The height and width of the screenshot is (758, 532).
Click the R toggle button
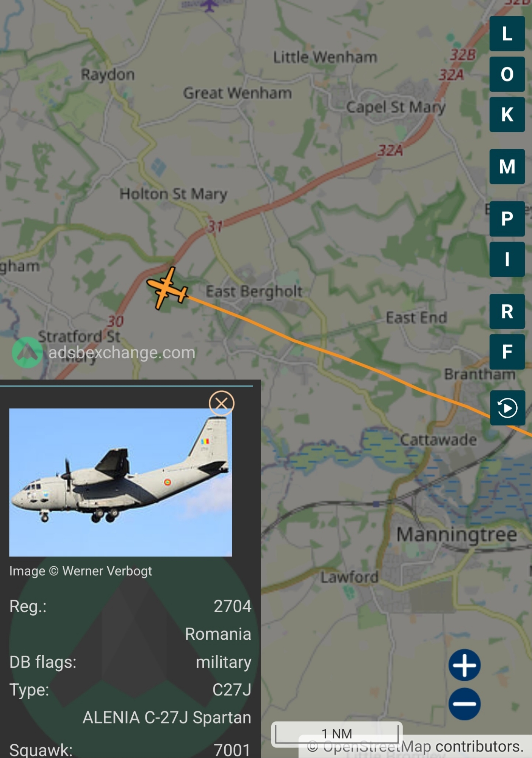(x=507, y=312)
